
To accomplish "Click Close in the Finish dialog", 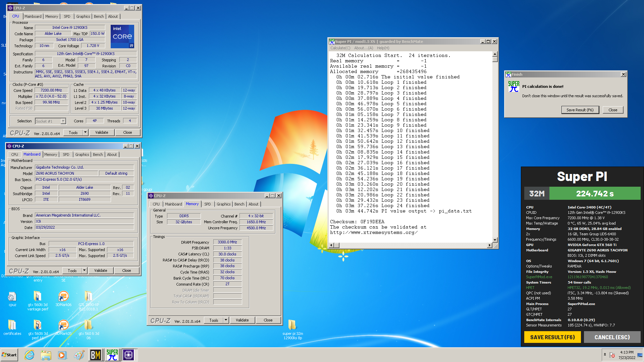I will pos(613,110).
